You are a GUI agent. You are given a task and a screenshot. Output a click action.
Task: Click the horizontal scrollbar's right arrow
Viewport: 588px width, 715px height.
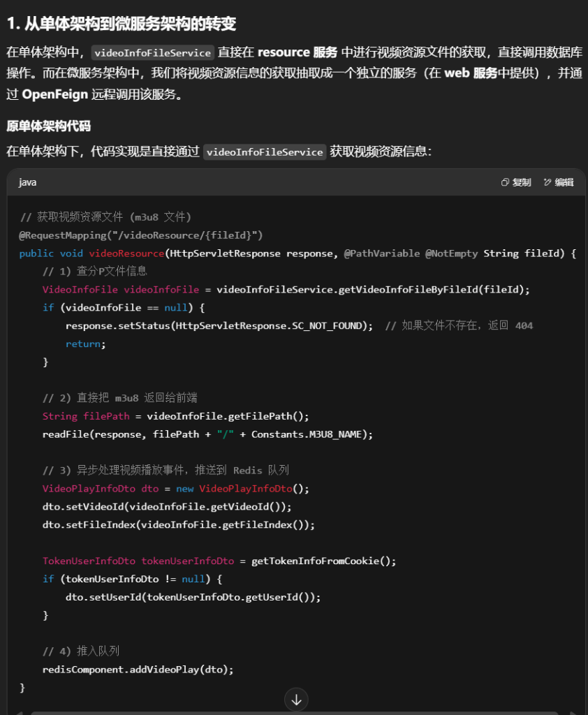[x=574, y=713]
